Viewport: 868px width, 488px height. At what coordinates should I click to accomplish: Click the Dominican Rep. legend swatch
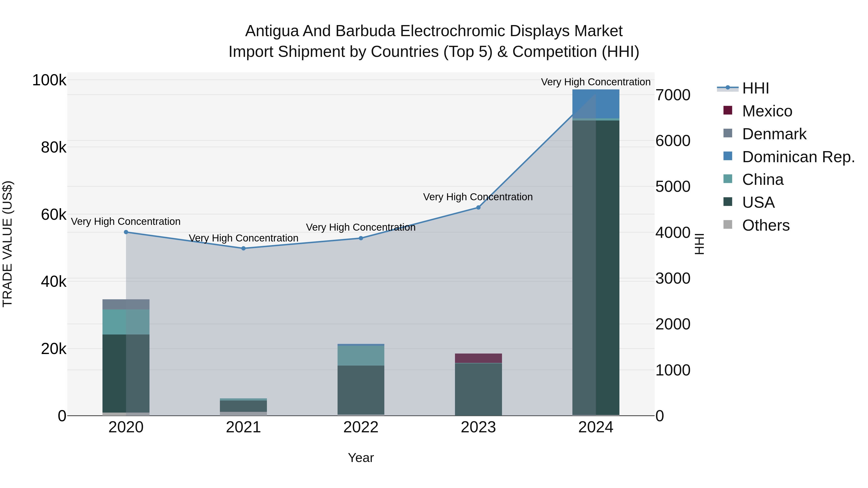tap(728, 156)
